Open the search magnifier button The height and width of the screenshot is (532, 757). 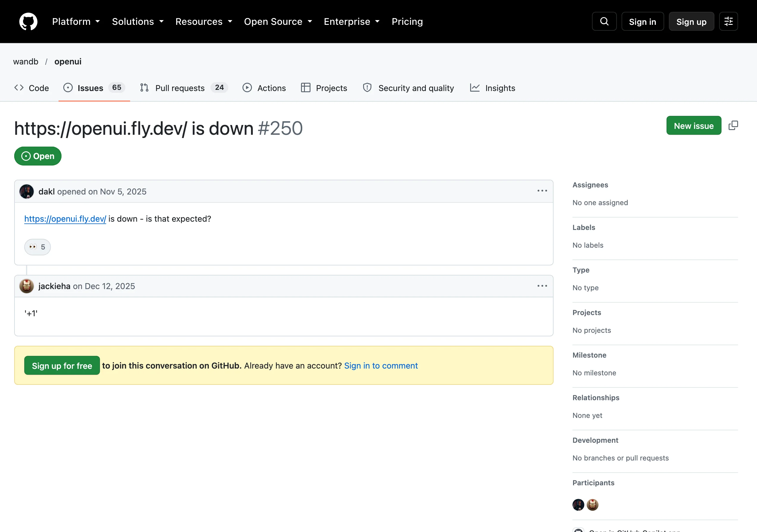(604, 21)
